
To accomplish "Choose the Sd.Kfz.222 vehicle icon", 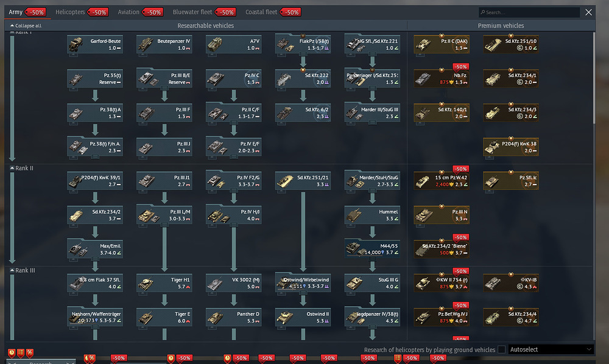I will 284,79.
